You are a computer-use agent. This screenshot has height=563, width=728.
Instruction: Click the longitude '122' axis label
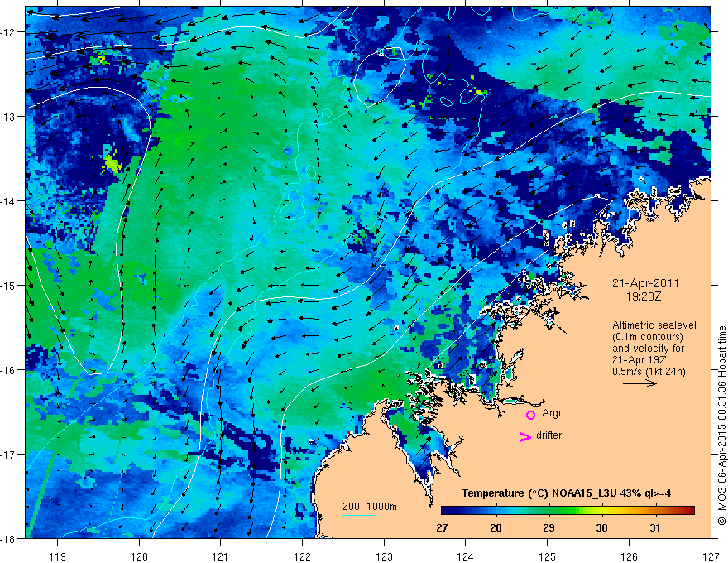[302, 556]
